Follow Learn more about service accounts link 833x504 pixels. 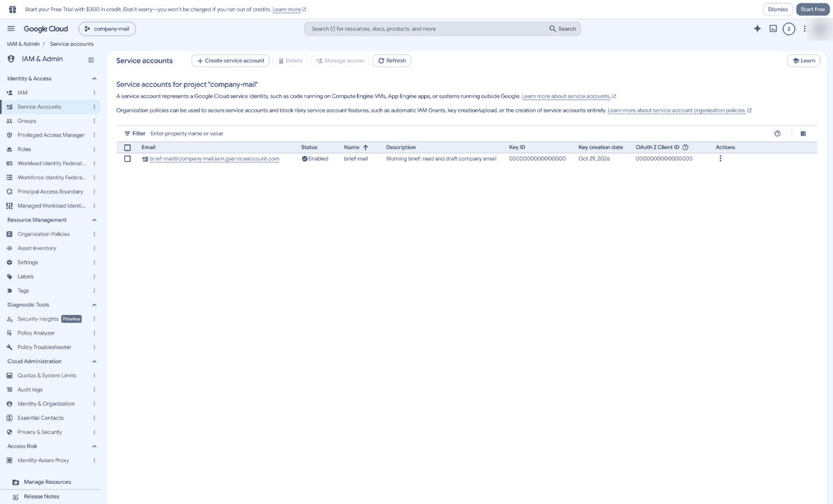click(569, 96)
